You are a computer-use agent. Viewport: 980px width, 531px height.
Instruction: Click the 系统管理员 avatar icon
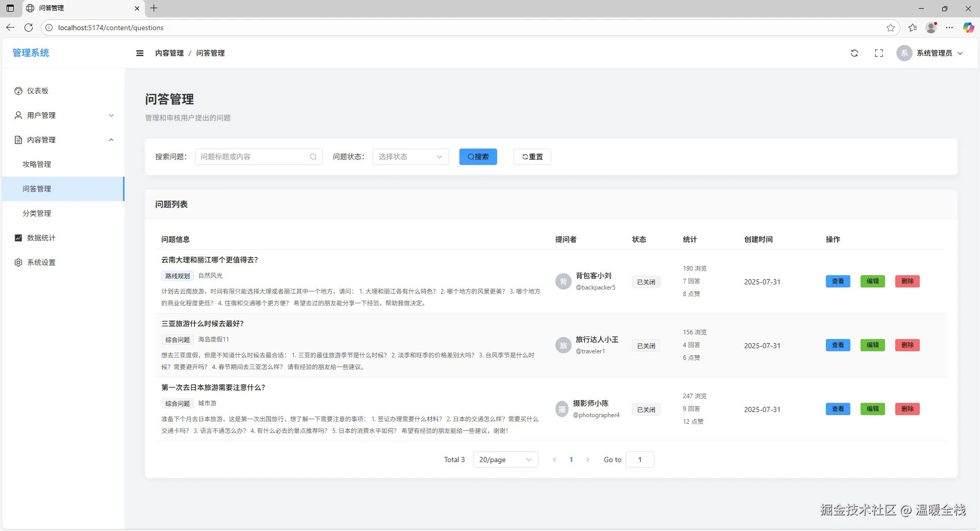pyautogui.click(x=904, y=53)
